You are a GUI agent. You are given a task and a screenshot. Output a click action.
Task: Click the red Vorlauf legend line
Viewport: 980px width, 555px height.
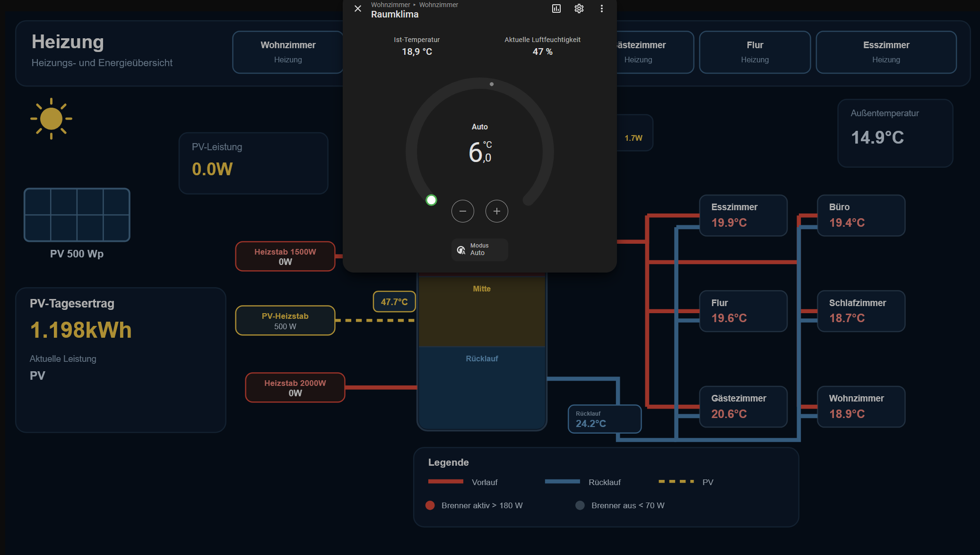pyautogui.click(x=446, y=481)
